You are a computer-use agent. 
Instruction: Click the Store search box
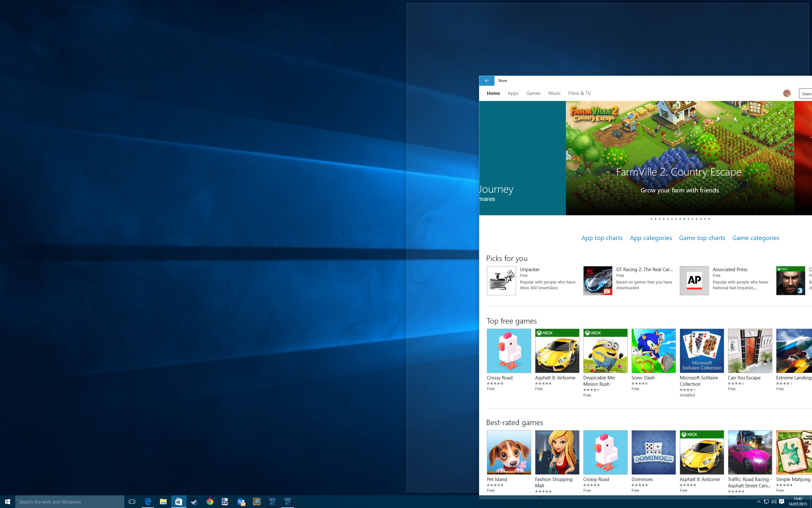[x=806, y=93]
